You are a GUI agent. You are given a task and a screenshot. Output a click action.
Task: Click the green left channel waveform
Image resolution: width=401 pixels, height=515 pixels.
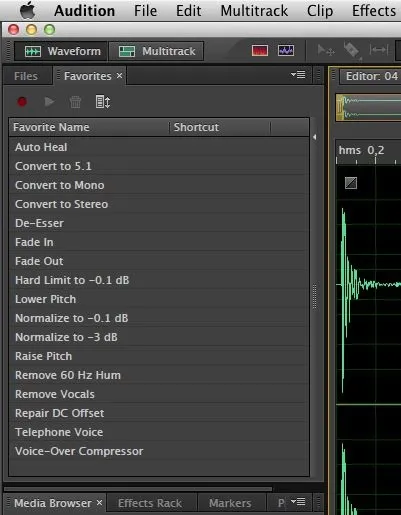(x=368, y=285)
